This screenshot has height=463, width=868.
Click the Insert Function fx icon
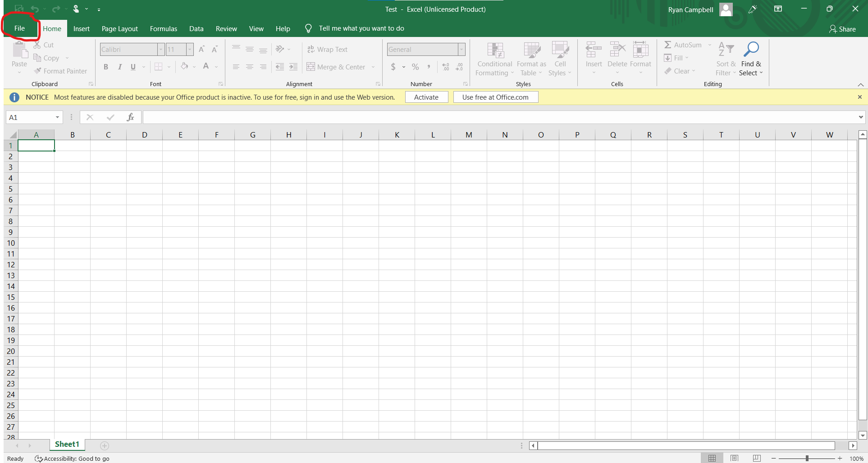[130, 117]
